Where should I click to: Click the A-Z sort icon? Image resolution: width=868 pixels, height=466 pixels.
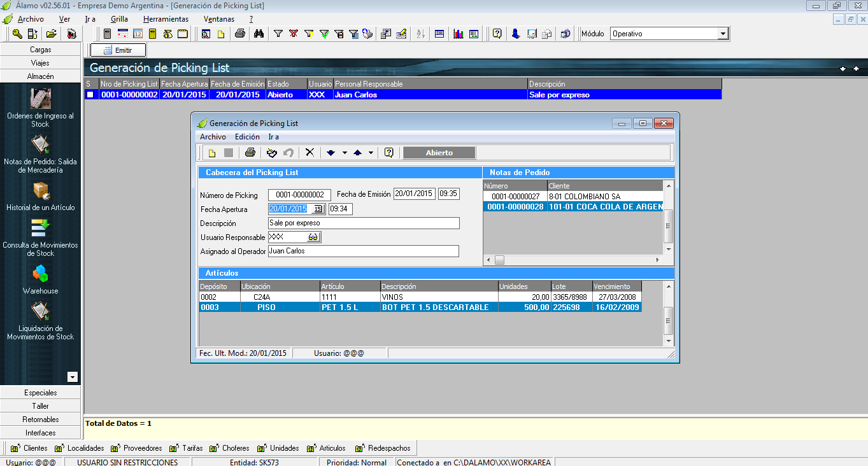coord(420,34)
